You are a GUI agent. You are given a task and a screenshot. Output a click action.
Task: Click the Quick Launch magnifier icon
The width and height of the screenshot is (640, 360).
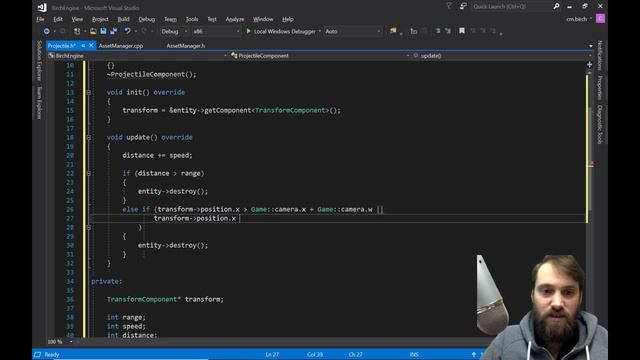556,6
